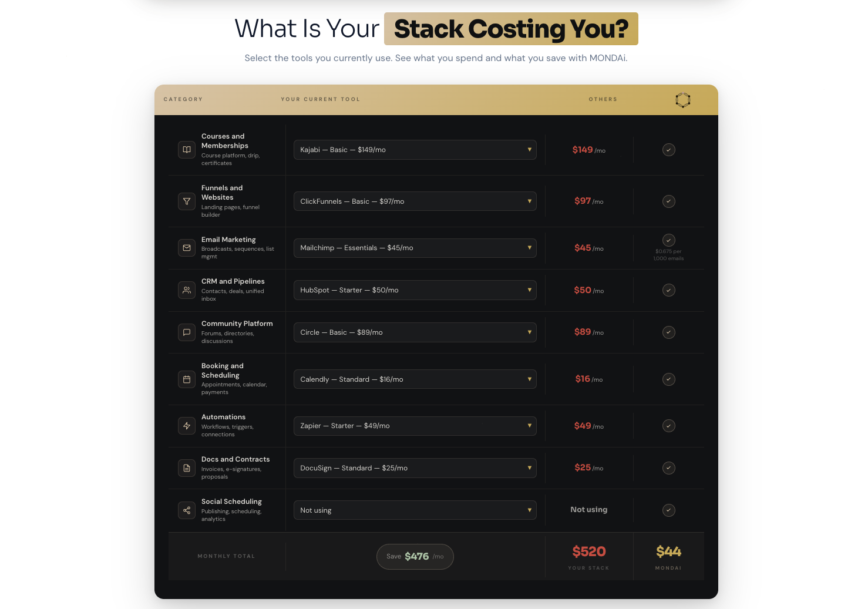Click the CRM and Pipelines people icon

(x=187, y=290)
